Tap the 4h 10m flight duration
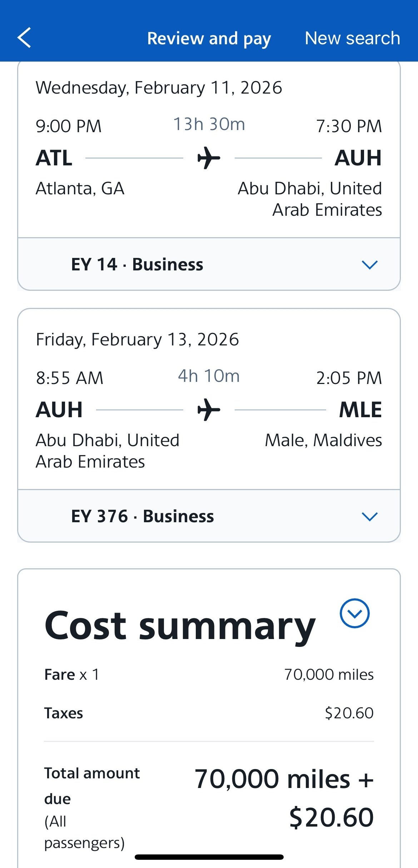This screenshot has height=868, width=418. 209,376
